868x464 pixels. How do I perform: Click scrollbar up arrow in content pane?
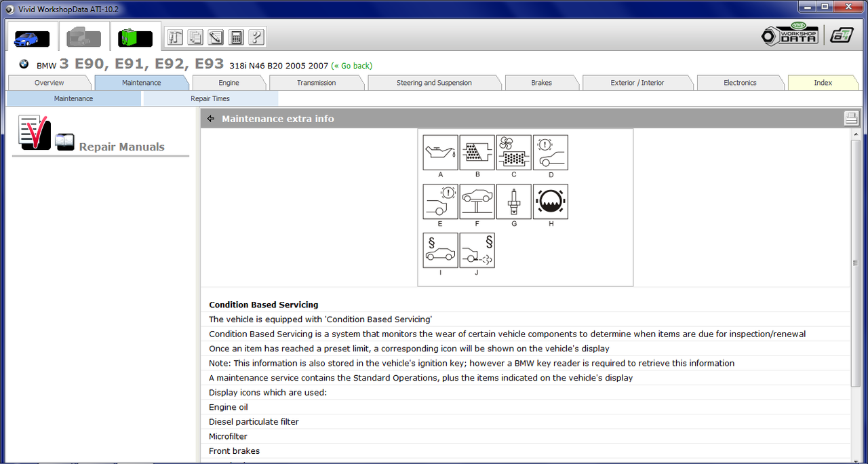(x=855, y=134)
